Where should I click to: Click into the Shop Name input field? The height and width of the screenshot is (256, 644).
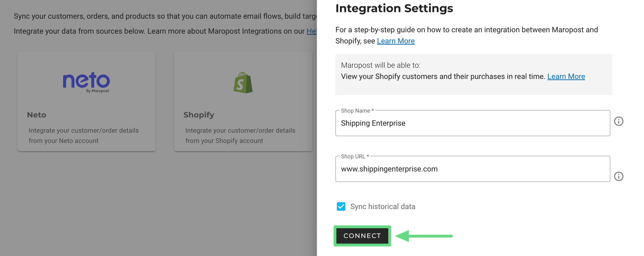point(472,123)
